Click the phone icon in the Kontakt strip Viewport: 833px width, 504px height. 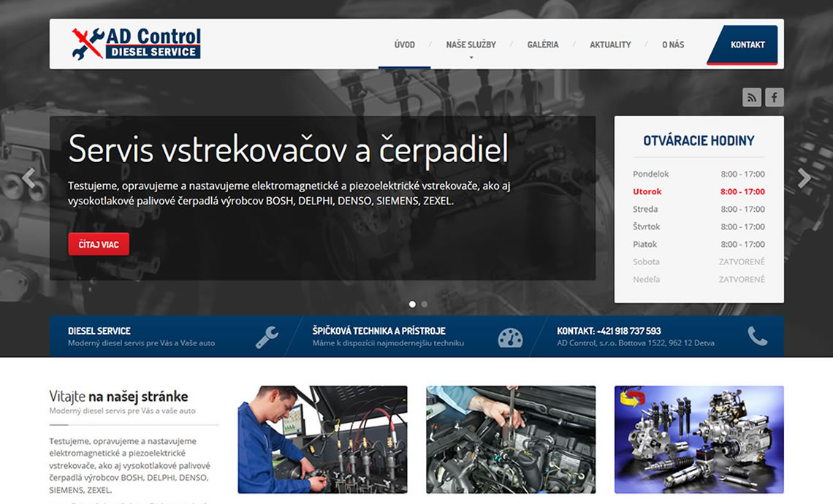[758, 336]
